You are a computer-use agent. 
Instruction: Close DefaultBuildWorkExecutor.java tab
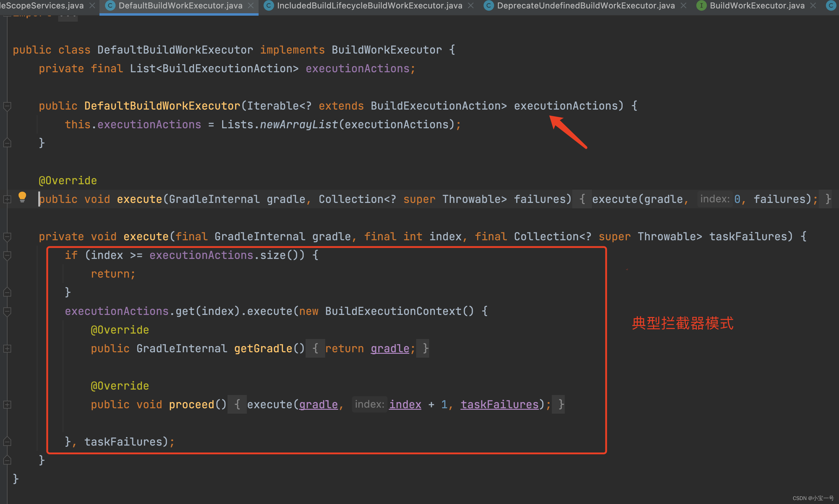251,6
